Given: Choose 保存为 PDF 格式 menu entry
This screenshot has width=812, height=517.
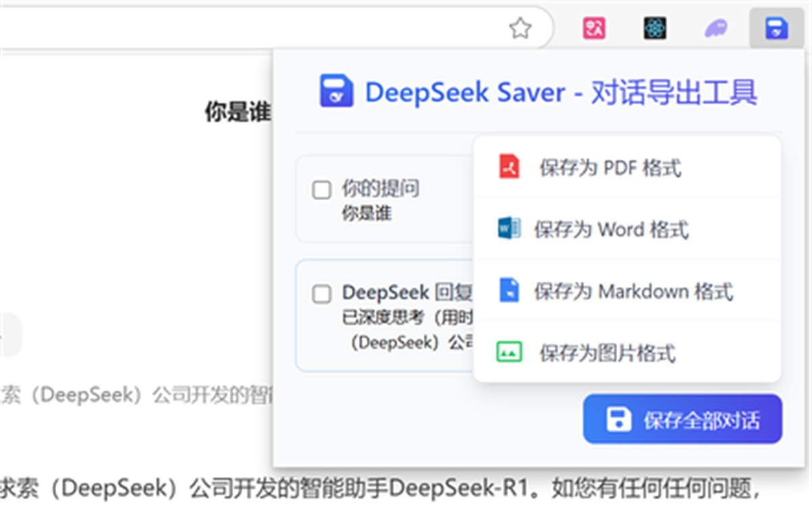Looking at the screenshot, I should [627, 167].
